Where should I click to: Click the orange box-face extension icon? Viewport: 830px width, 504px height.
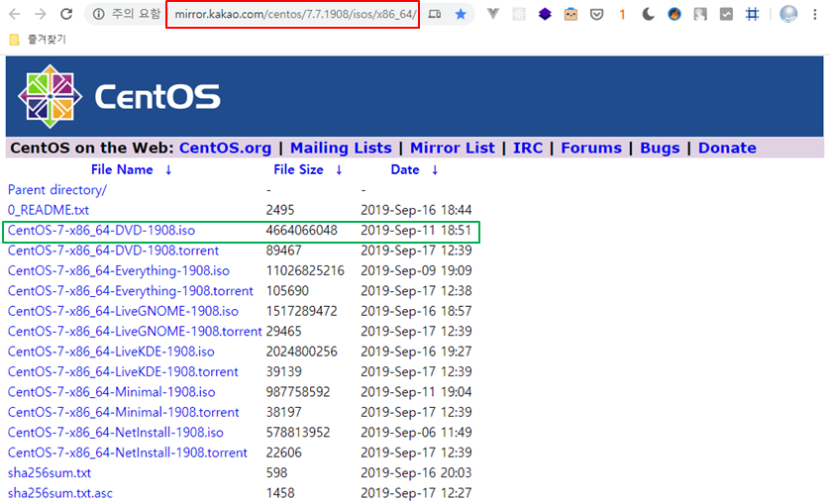click(x=571, y=14)
